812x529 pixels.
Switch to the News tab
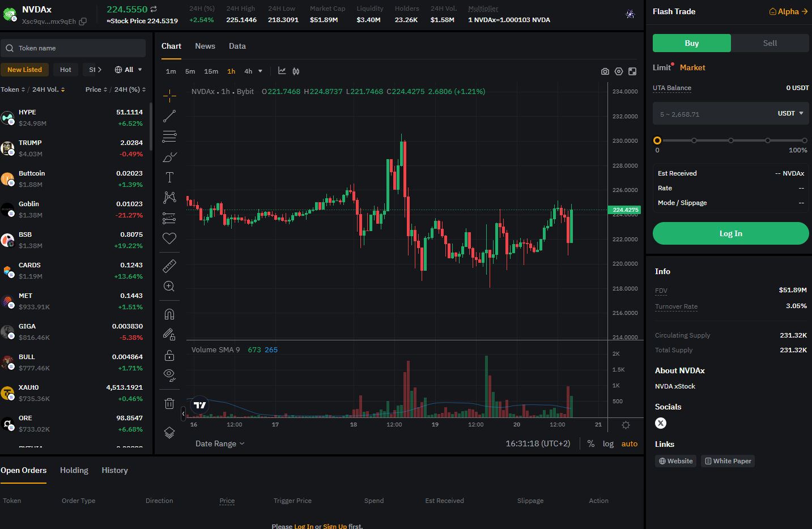pyautogui.click(x=205, y=46)
